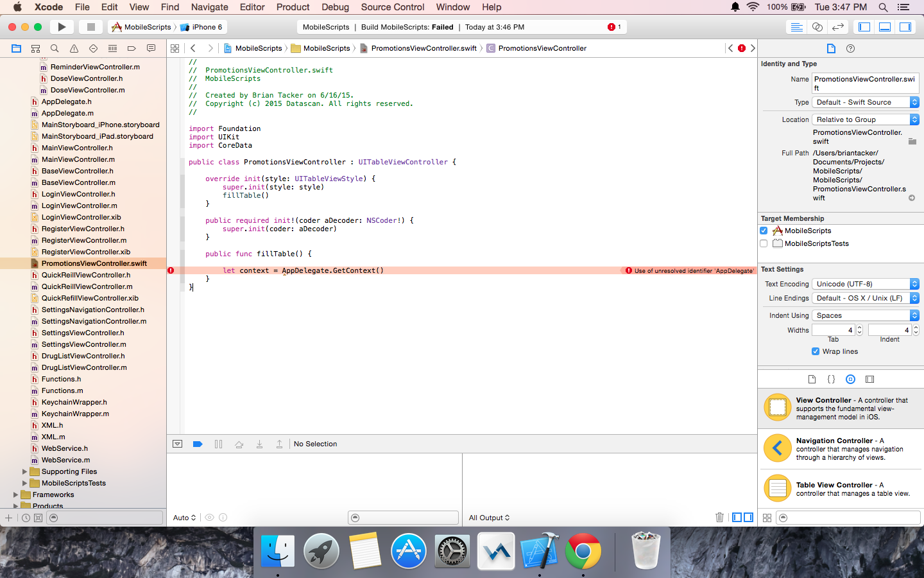Image resolution: width=924 pixels, height=578 pixels.
Task: Click the red error marker in gutter
Action: (171, 270)
